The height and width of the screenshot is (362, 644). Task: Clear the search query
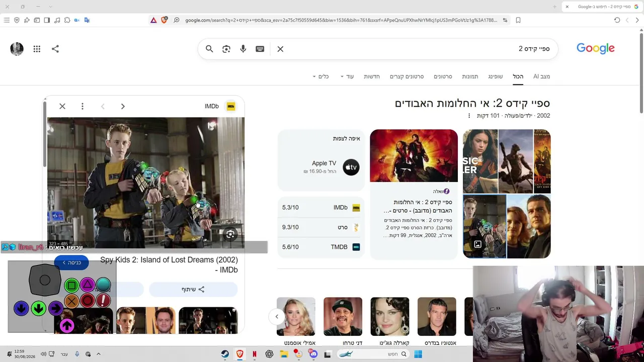(x=280, y=49)
